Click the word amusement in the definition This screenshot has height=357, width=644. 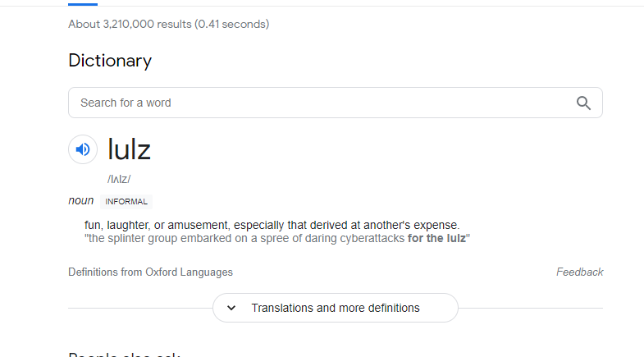198,225
